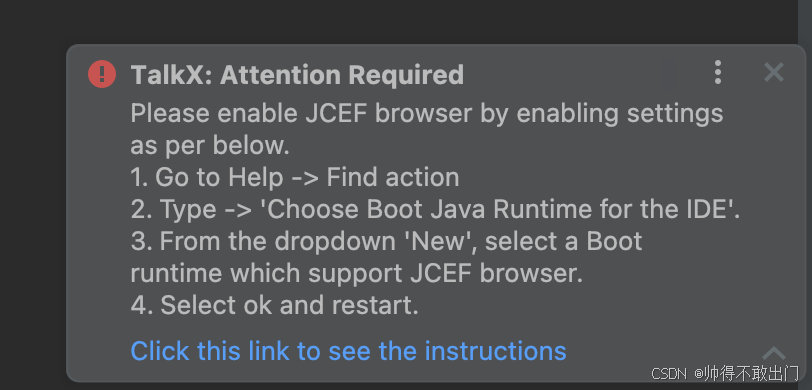Click step 4 'Select ok and restart.'

[274, 306]
